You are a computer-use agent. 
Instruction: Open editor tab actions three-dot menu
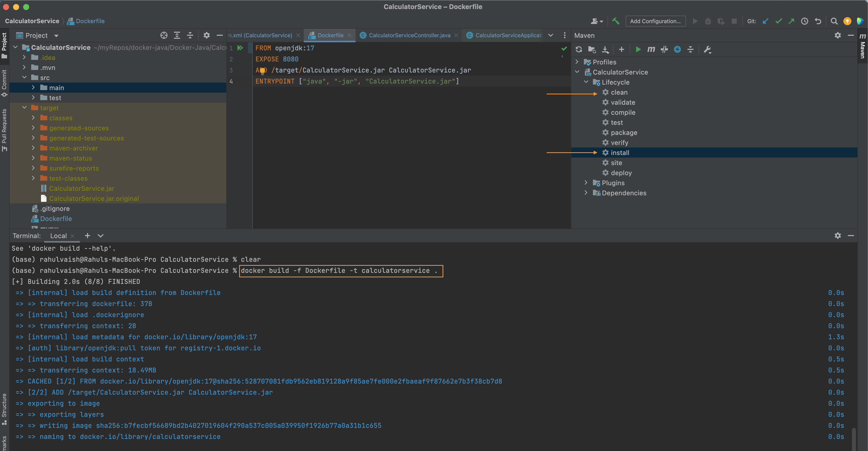pyautogui.click(x=565, y=35)
